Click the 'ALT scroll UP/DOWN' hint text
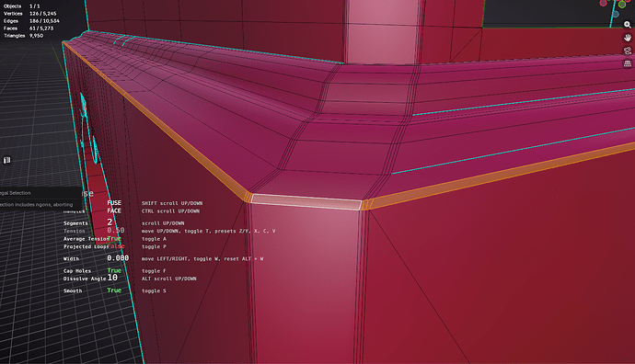635x364 pixels. point(169,279)
